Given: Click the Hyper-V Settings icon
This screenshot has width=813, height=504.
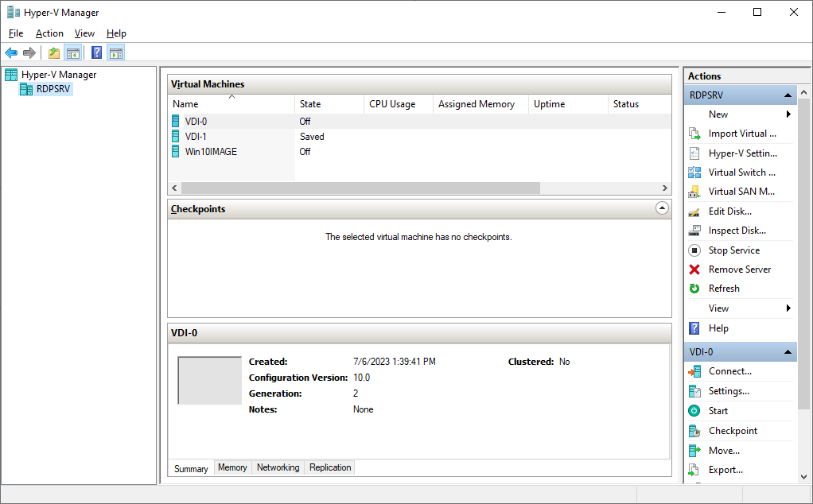Looking at the screenshot, I should (694, 153).
